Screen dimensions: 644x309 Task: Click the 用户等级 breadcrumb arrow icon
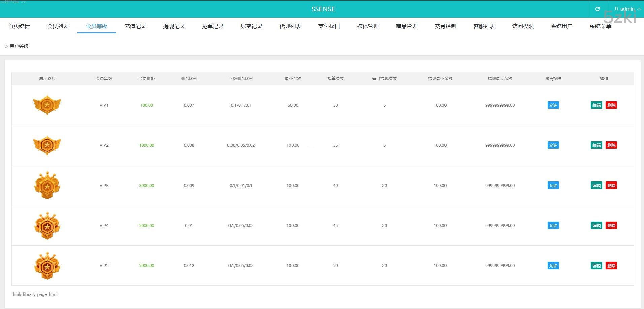click(6, 47)
